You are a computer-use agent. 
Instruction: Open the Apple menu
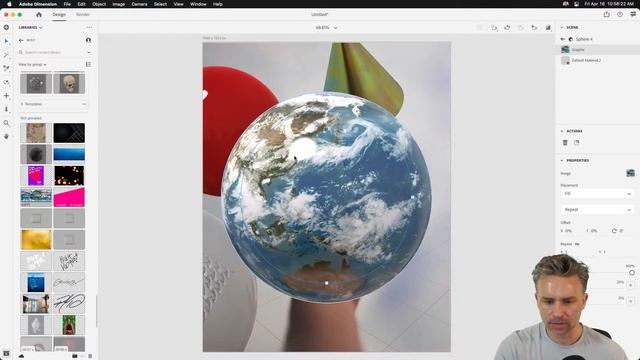pos(9,4)
